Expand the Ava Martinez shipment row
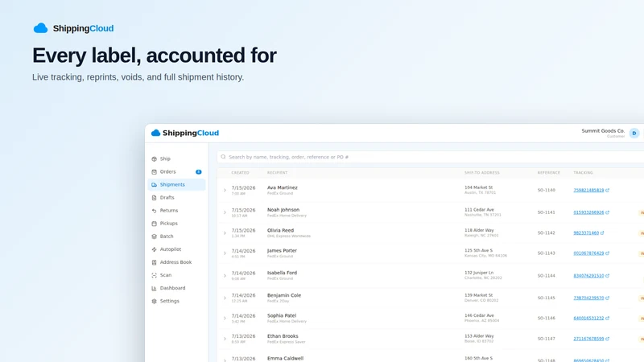644x362 pixels. click(225, 190)
